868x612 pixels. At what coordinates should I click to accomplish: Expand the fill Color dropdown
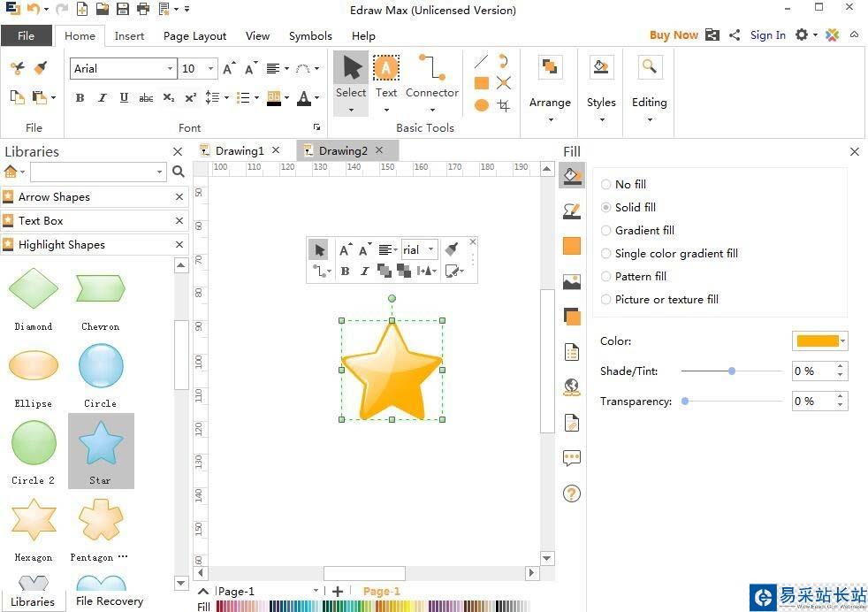pyautogui.click(x=843, y=341)
